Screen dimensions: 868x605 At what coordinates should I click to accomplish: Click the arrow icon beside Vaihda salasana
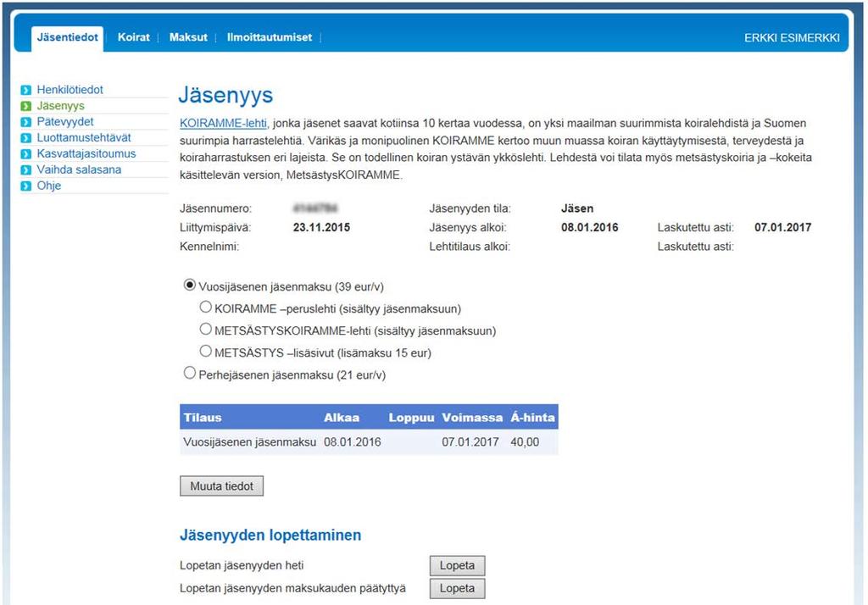tap(26, 170)
